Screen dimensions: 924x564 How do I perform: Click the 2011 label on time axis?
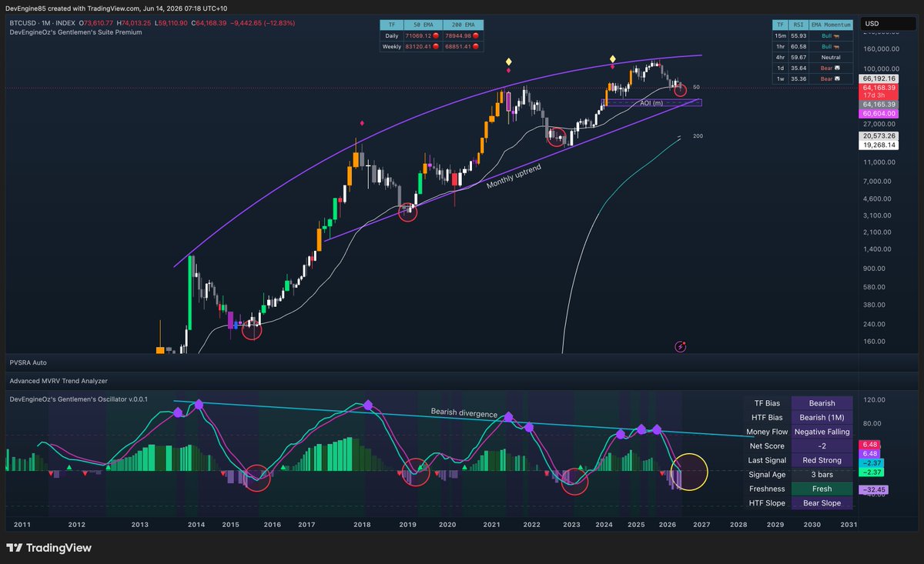22,524
